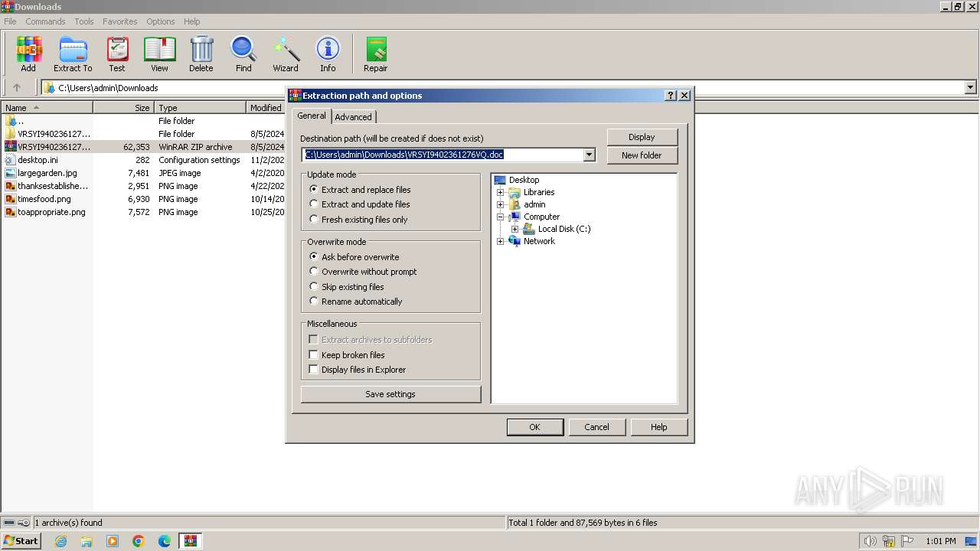Open File Explorer from the taskbar

(x=87, y=541)
